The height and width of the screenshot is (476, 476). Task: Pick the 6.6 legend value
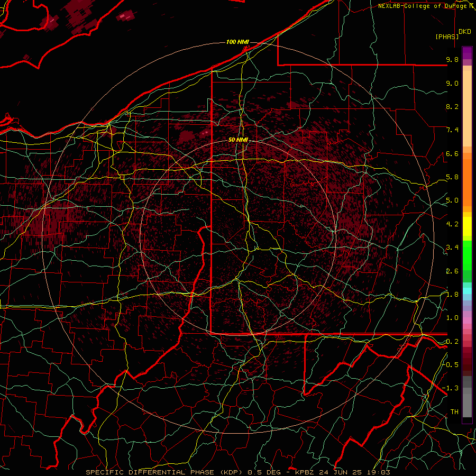(452, 153)
